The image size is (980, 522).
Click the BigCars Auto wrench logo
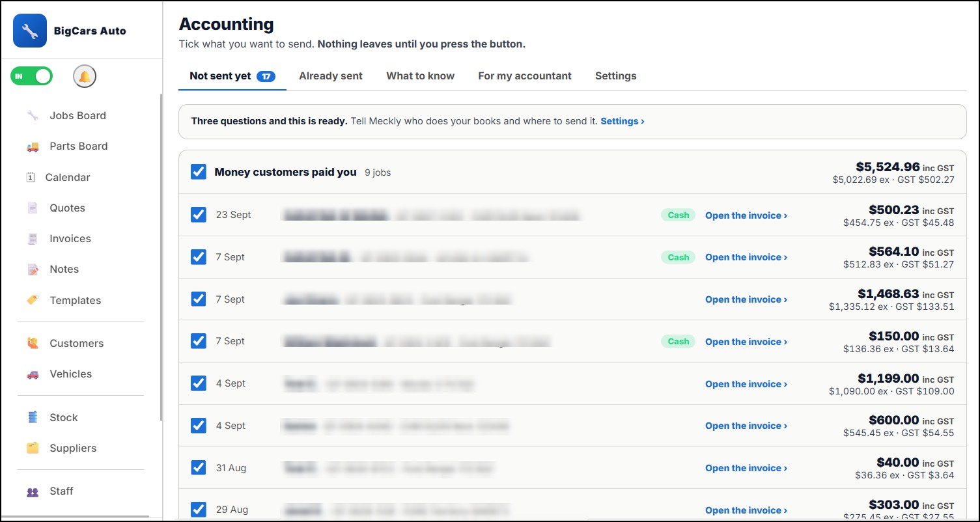pos(30,31)
